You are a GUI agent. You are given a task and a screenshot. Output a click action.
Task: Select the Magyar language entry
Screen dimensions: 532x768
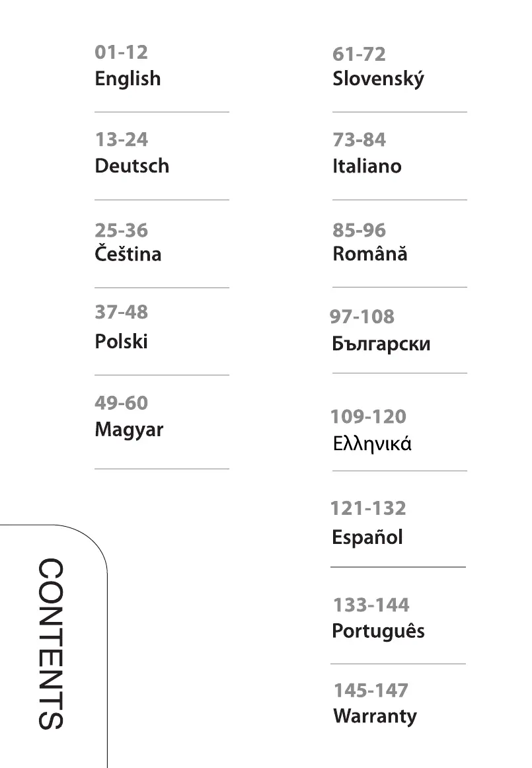click(x=129, y=430)
